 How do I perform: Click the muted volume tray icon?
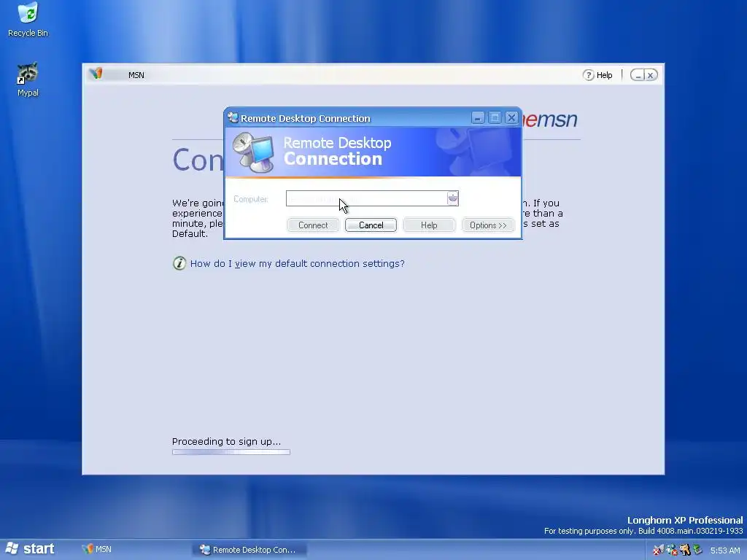point(659,550)
